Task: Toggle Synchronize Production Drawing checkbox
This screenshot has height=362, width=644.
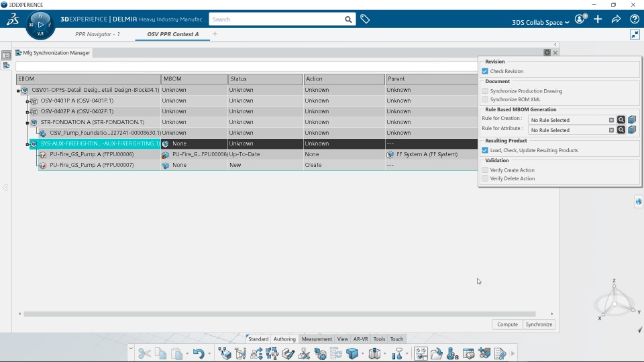Action: [485, 91]
